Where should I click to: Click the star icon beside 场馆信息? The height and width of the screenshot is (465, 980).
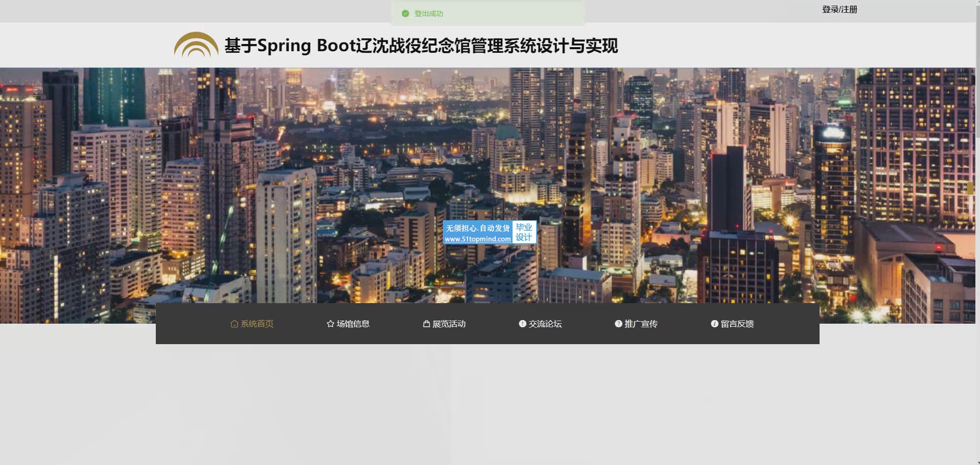pos(331,324)
